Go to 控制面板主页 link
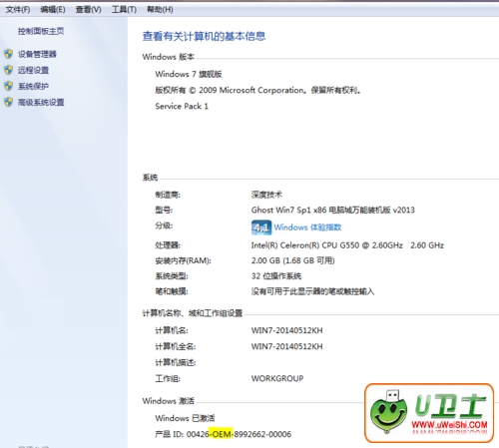This screenshot has width=499, height=448. pyautogui.click(x=41, y=31)
